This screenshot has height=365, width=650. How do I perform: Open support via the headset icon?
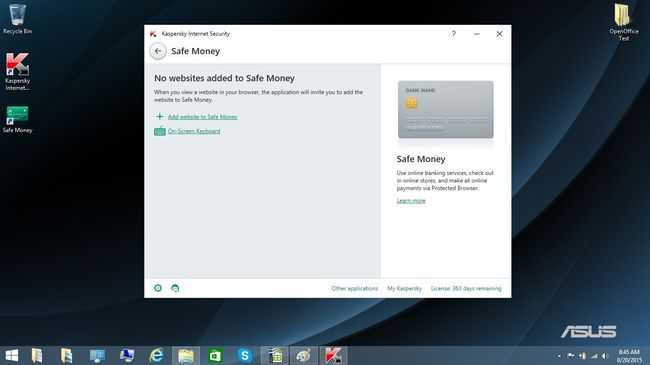(175, 288)
